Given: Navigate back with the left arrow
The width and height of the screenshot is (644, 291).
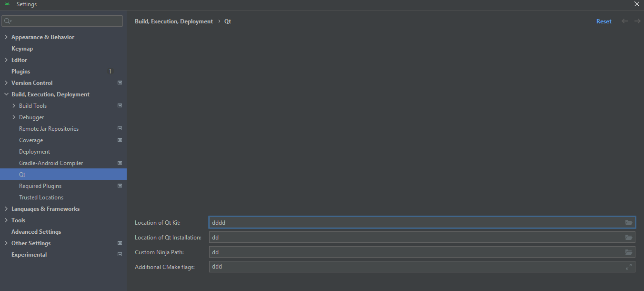Looking at the screenshot, I should coord(624,21).
